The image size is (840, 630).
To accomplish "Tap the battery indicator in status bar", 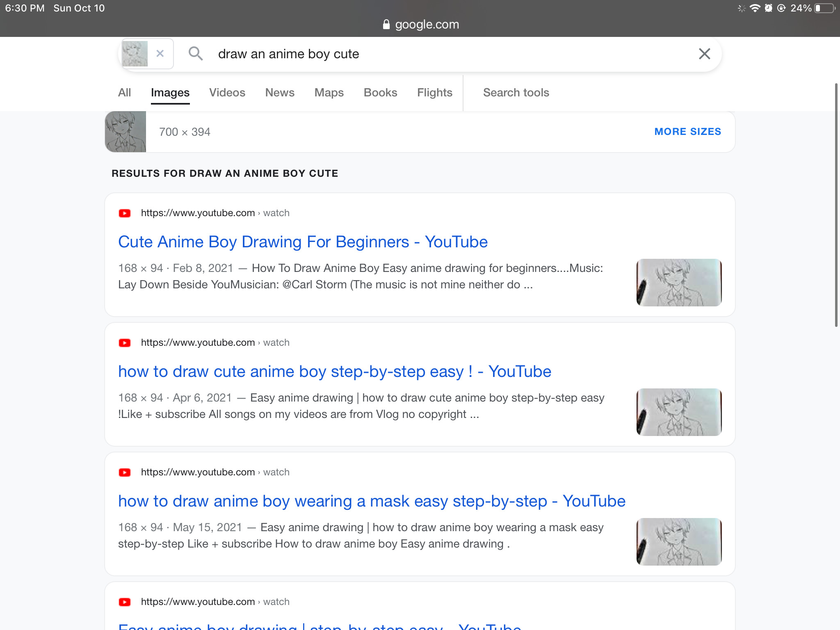I will tap(824, 8).
